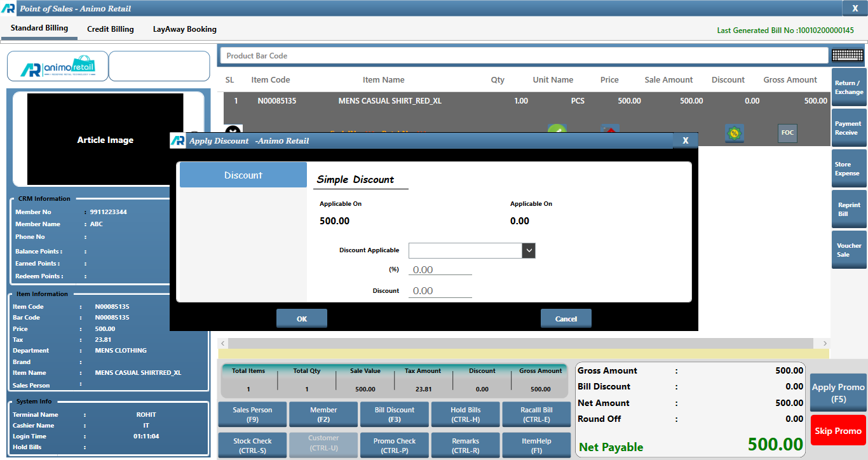Click the Item Name column header
The image size is (868, 460).
pos(384,80)
